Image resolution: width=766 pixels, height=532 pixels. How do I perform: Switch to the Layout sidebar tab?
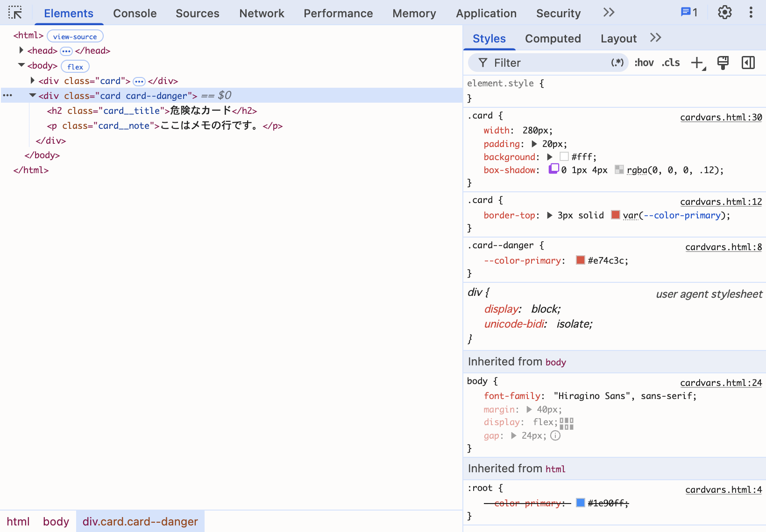click(618, 38)
